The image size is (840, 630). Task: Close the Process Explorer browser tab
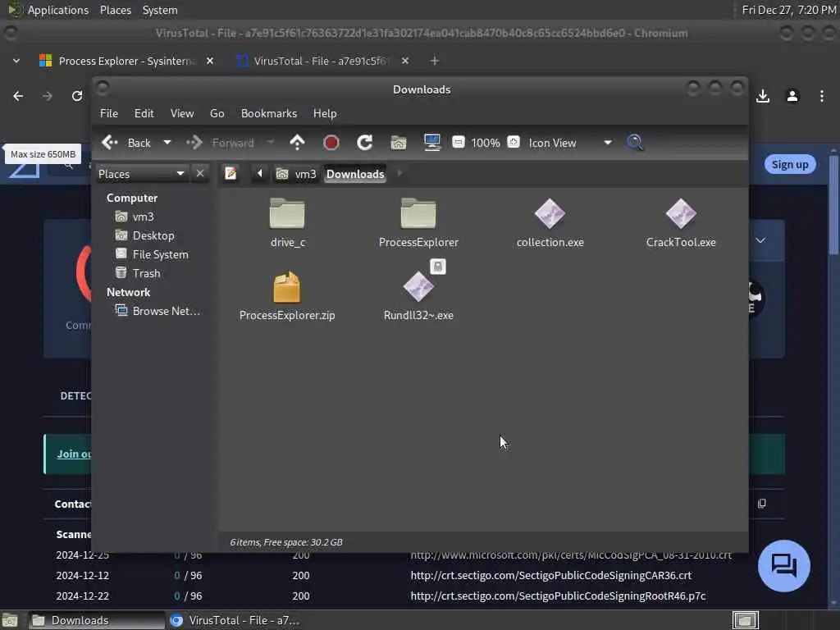point(210,61)
